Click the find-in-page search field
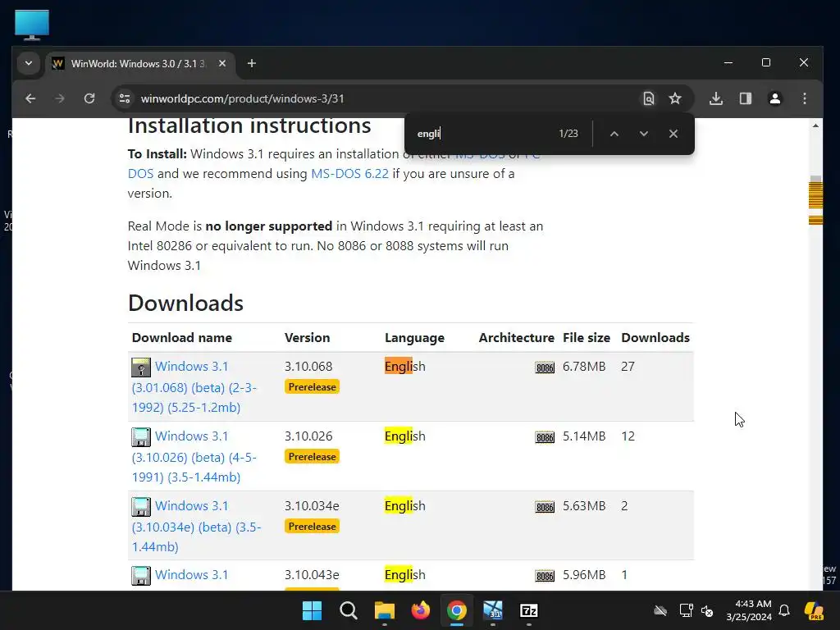 click(x=482, y=134)
